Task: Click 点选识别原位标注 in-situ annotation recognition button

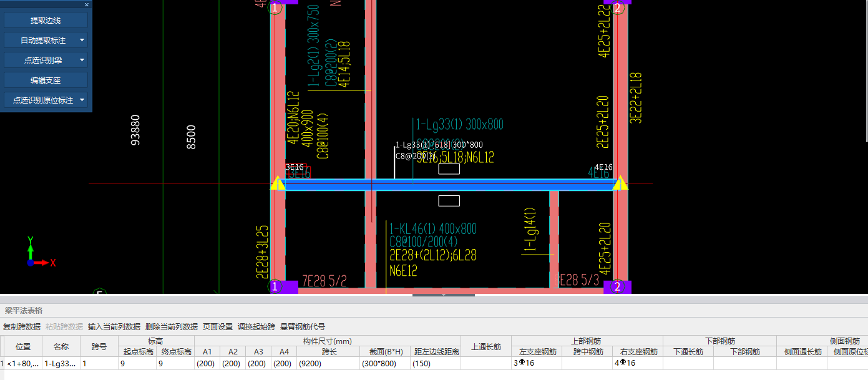Action: click(41, 99)
